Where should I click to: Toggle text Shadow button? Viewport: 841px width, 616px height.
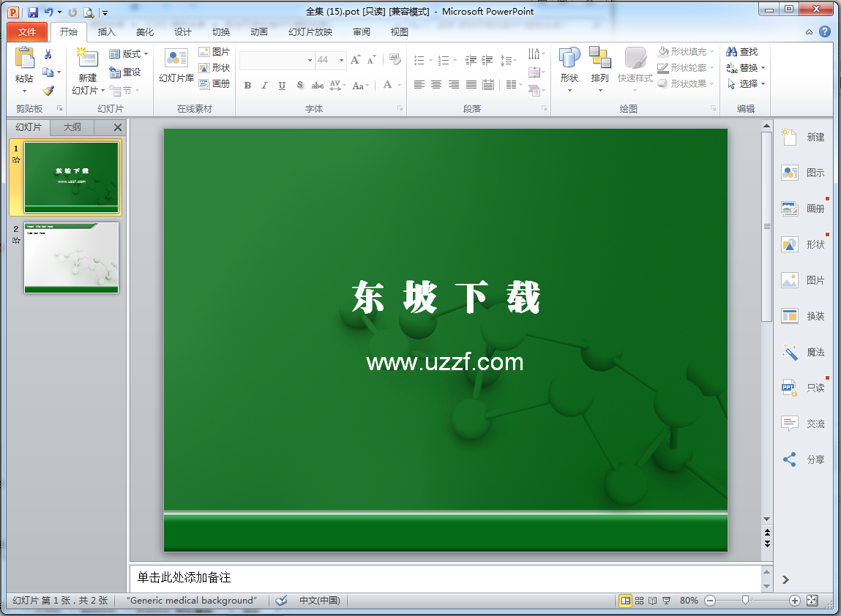pyautogui.click(x=300, y=86)
